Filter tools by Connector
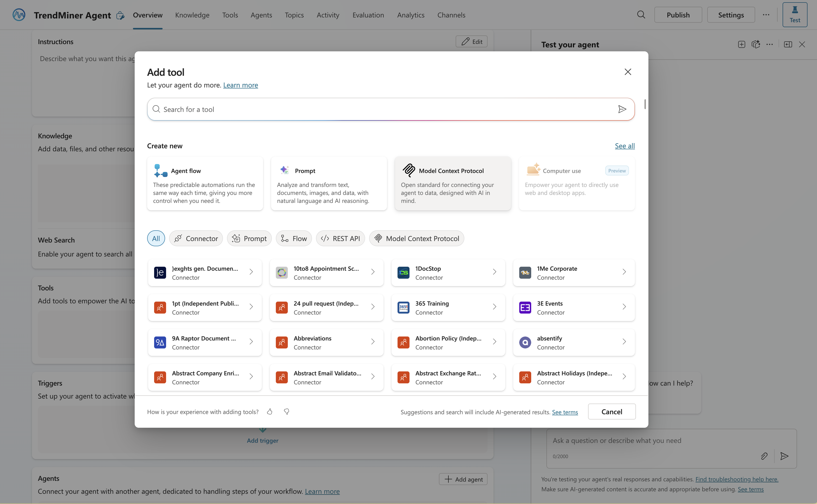The image size is (817, 504). [196, 238]
